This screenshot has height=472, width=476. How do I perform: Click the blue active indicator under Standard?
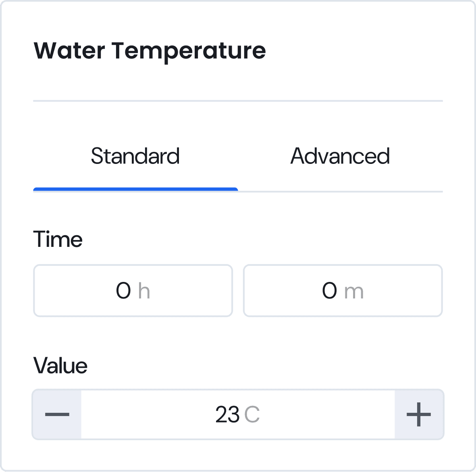(x=135, y=189)
